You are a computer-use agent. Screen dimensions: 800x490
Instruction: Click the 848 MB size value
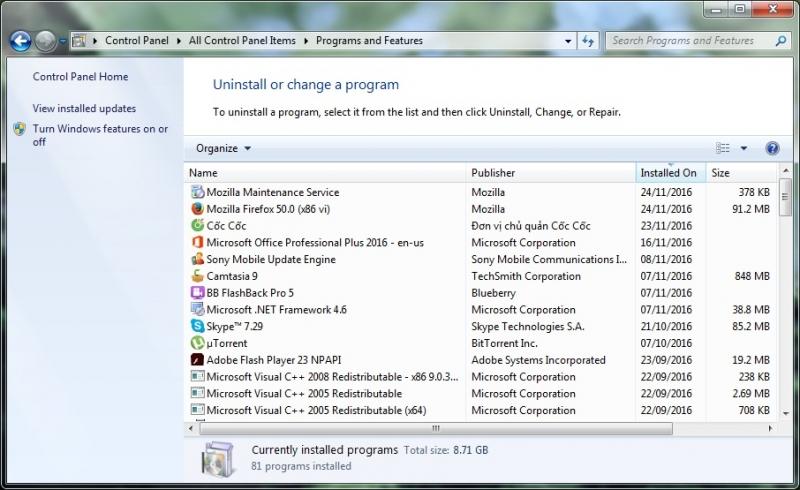point(752,276)
